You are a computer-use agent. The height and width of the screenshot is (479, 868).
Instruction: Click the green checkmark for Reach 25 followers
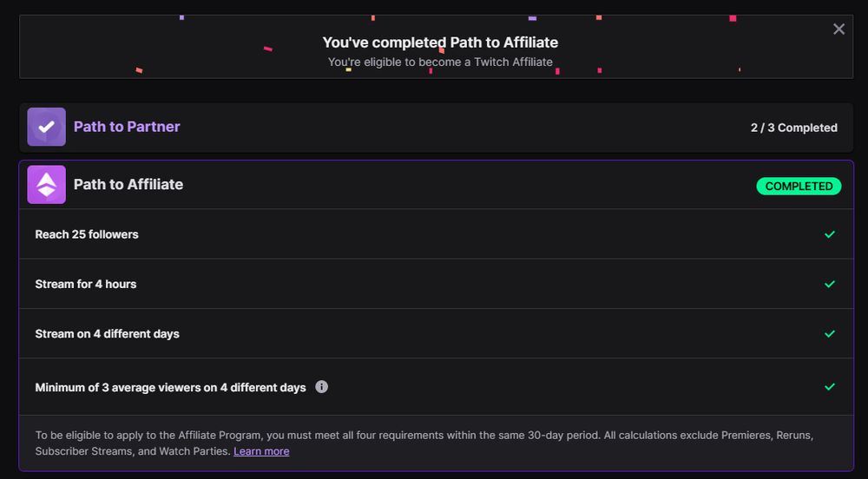(830, 234)
